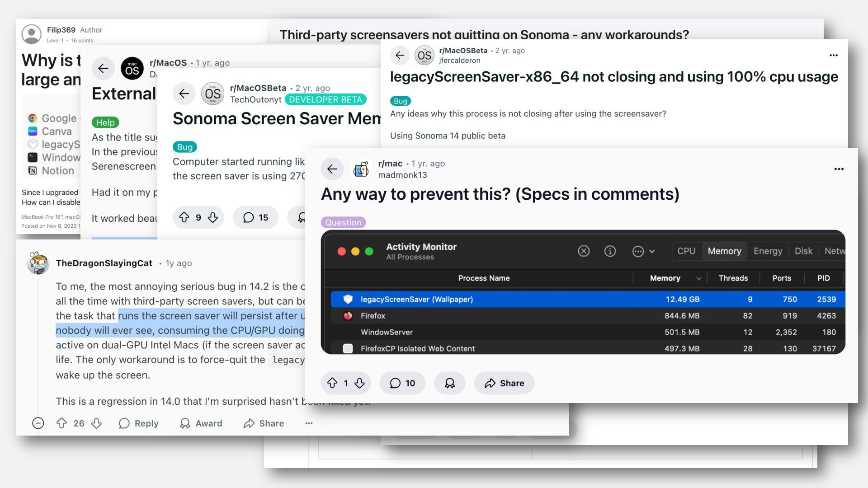
Task: Toggle Memory column sort chevron
Action: click(698, 278)
